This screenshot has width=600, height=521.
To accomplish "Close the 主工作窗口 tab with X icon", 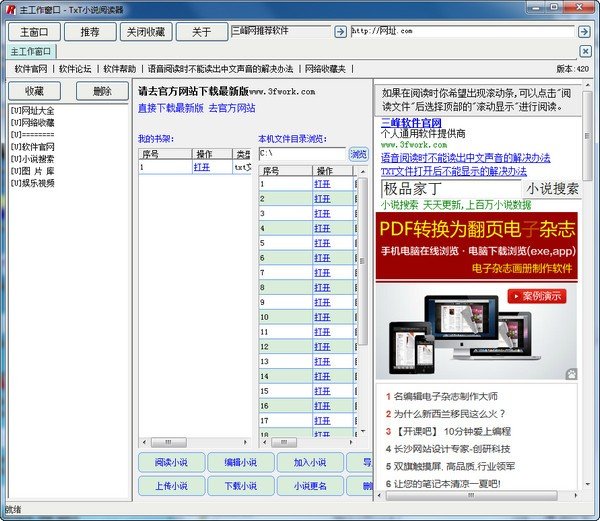I will (585, 51).
